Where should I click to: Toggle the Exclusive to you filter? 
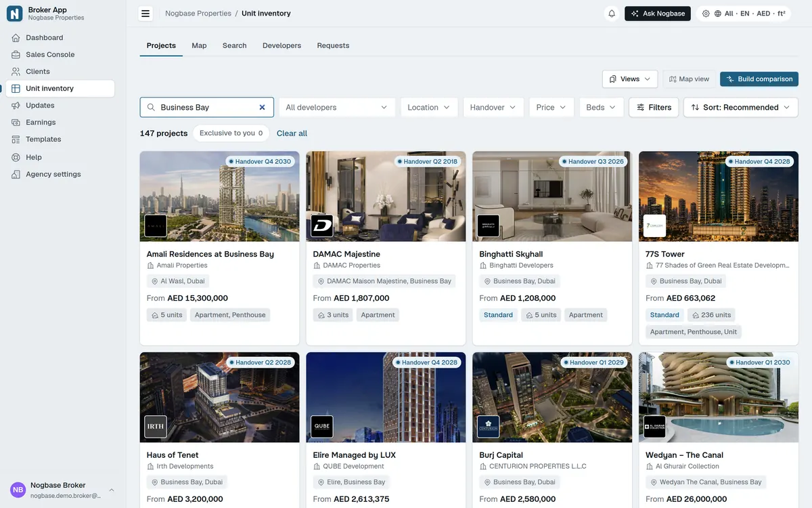tap(231, 133)
